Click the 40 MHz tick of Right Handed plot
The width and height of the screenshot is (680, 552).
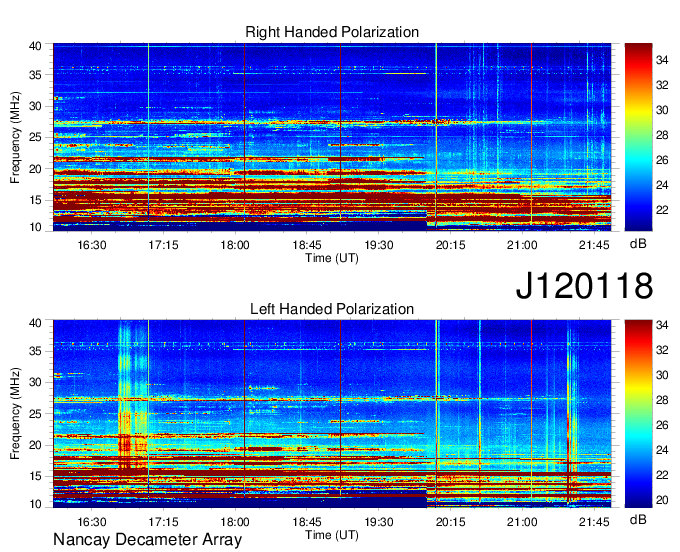coord(35,46)
